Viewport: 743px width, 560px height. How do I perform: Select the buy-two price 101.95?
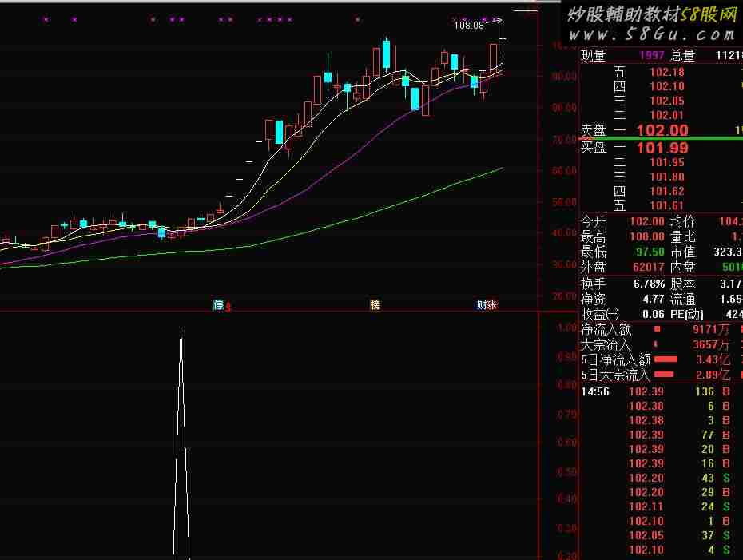click(x=667, y=162)
